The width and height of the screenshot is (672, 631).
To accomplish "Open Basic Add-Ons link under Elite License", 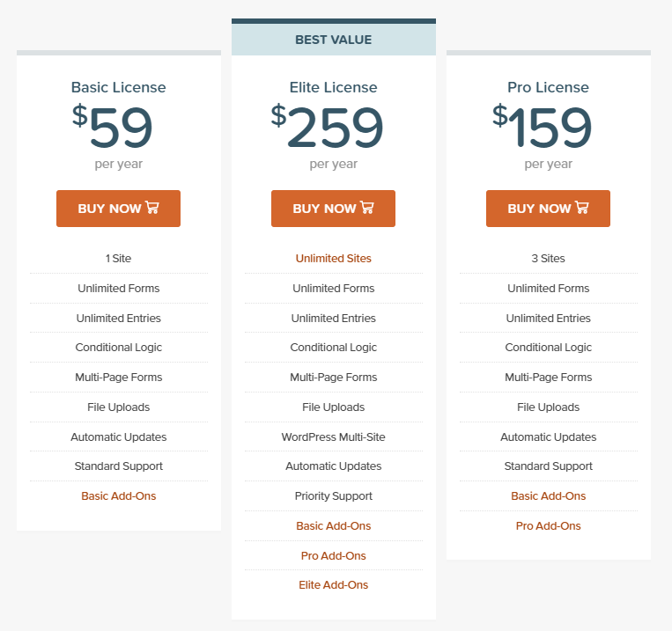I will (334, 526).
